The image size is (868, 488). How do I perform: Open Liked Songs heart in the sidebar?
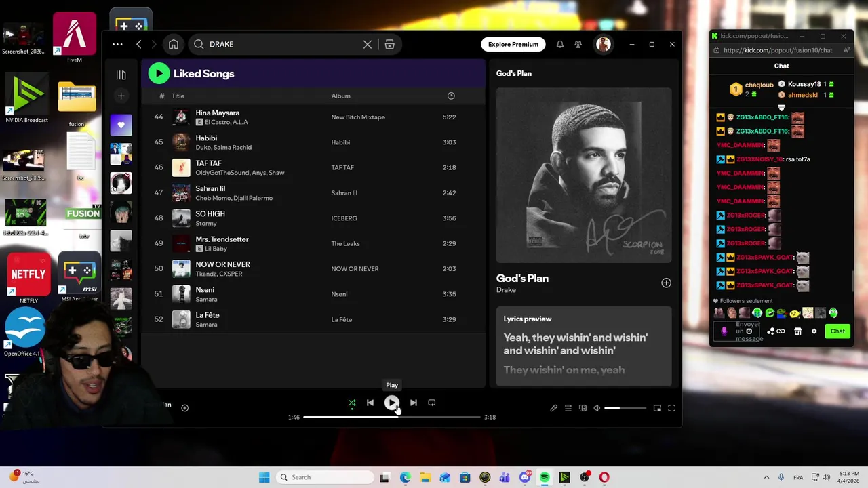121,125
